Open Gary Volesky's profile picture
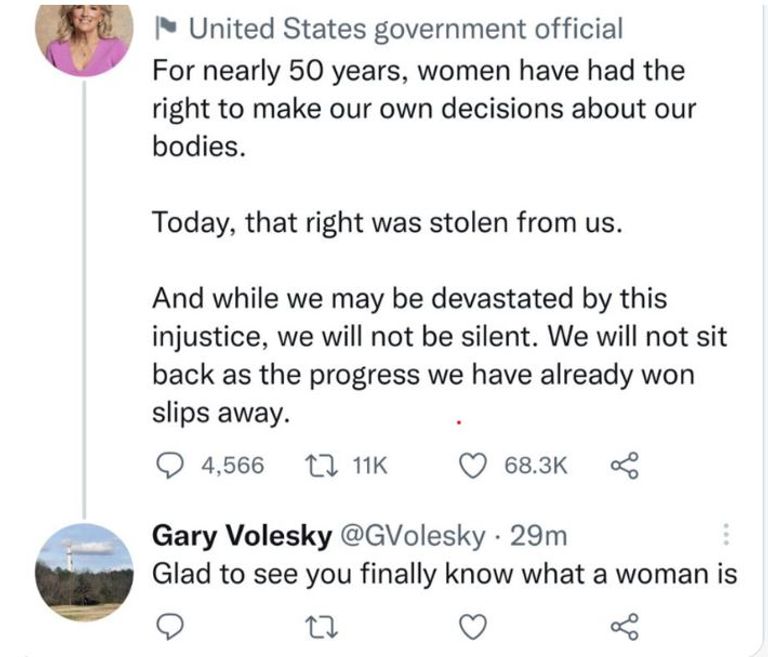768x657 pixels. [x=83, y=572]
